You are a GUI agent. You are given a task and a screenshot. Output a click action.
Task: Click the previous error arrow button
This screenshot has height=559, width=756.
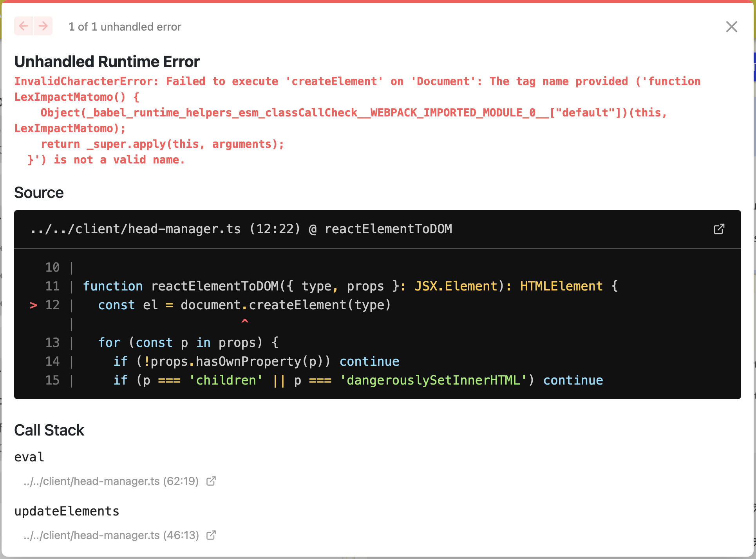pyautogui.click(x=24, y=26)
